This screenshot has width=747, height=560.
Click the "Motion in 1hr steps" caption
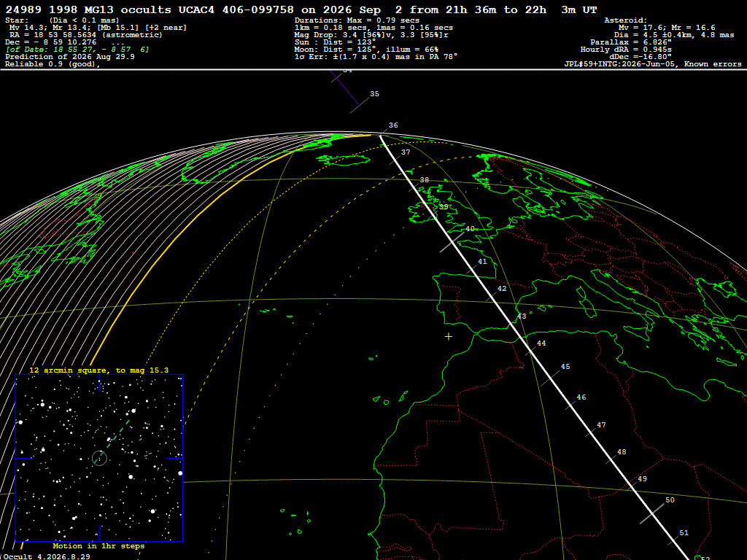pyautogui.click(x=98, y=545)
